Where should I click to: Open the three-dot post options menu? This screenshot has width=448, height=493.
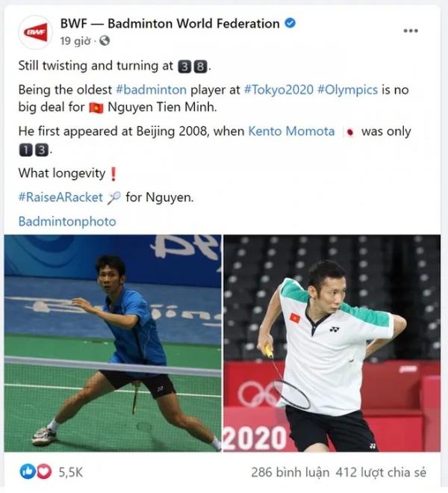pos(411,31)
